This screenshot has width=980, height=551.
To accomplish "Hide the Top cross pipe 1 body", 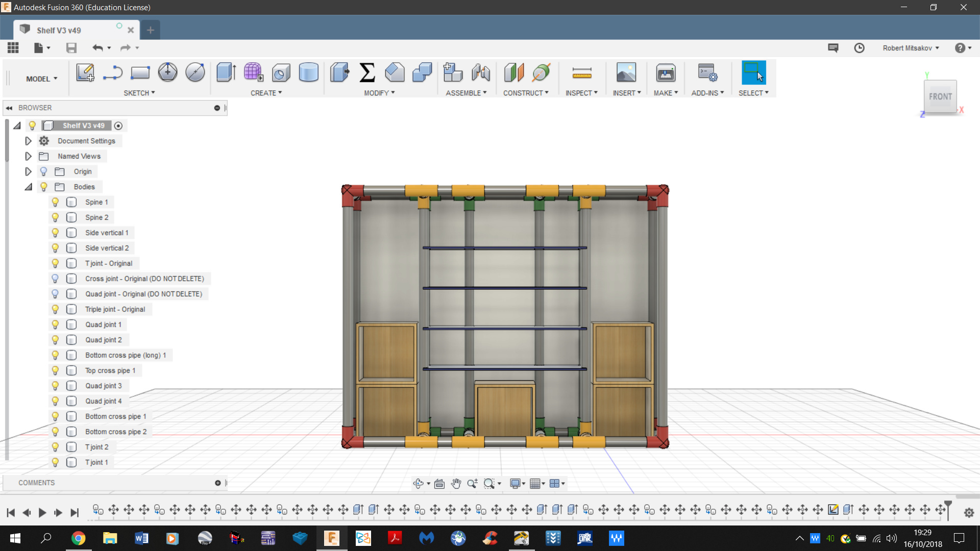I will pyautogui.click(x=55, y=370).
